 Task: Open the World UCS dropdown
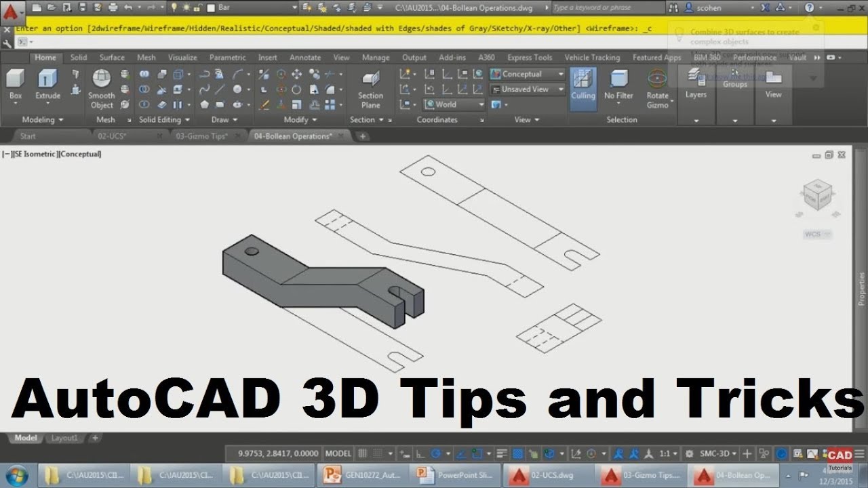pos(454,104)
